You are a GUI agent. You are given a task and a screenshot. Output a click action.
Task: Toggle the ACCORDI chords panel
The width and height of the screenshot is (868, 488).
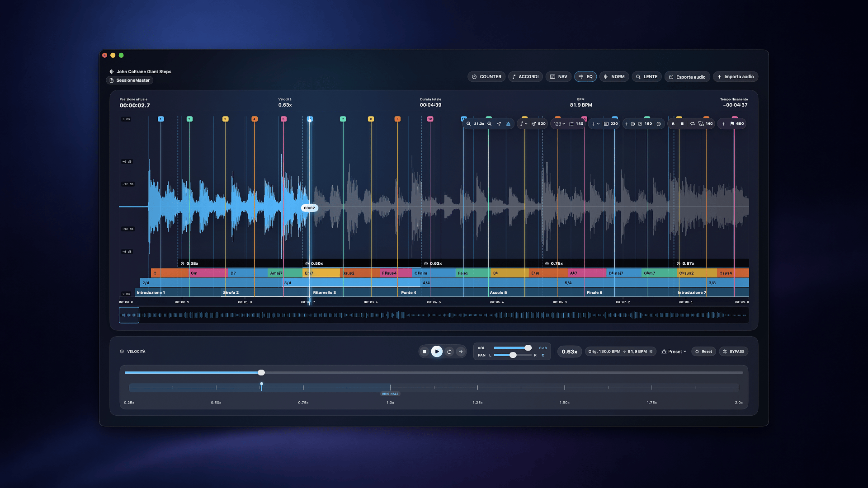click(x=525, y=77)
